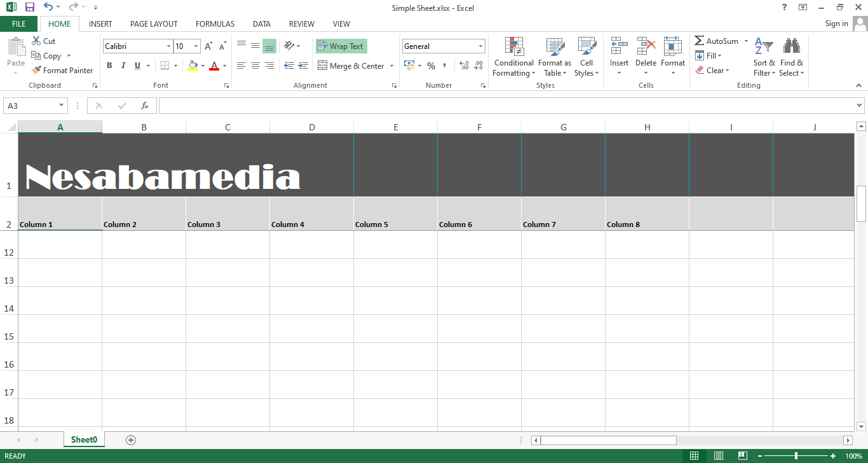Open the General number format dropdown
Screen dimensions: 868x463
coord(480,46)
